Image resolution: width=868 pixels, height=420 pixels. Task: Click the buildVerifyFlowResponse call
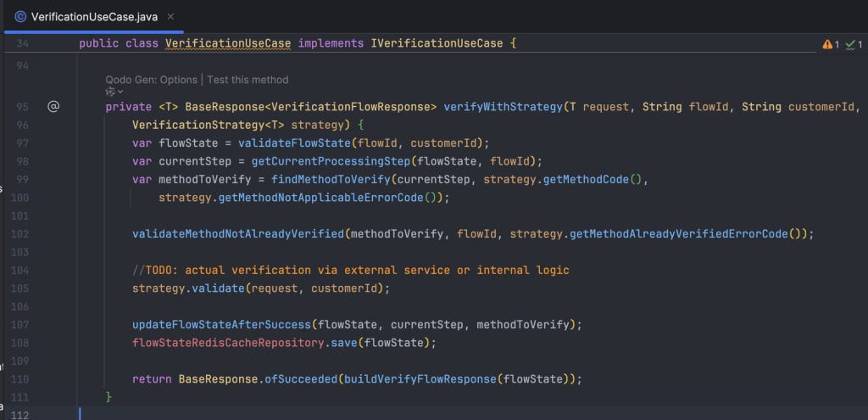420,379
